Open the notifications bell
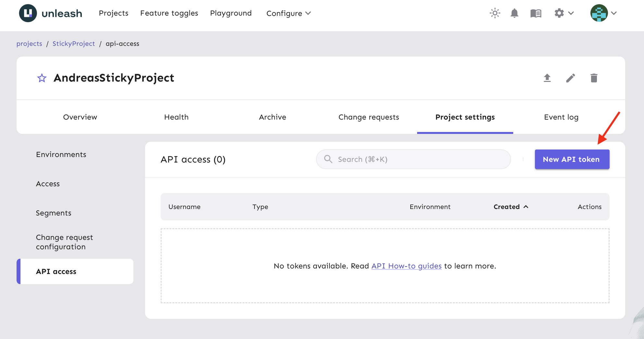Screen dimensions: 644x339 [x=514, y=13]
